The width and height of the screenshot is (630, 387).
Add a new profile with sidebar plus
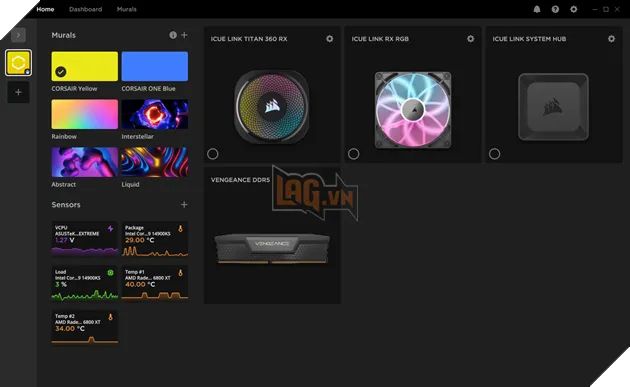pos(18,92)
